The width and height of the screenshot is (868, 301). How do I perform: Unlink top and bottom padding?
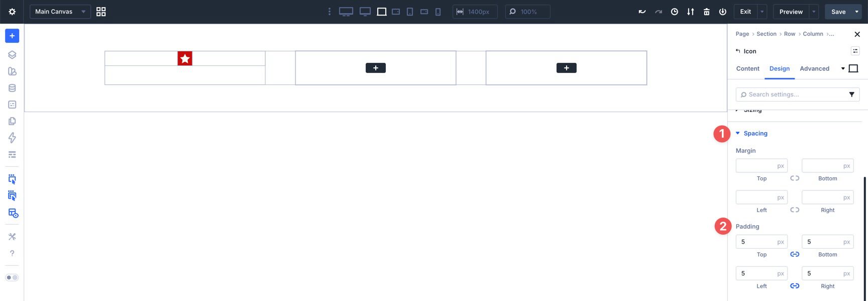pyautogui.click(x=795, y=254)
